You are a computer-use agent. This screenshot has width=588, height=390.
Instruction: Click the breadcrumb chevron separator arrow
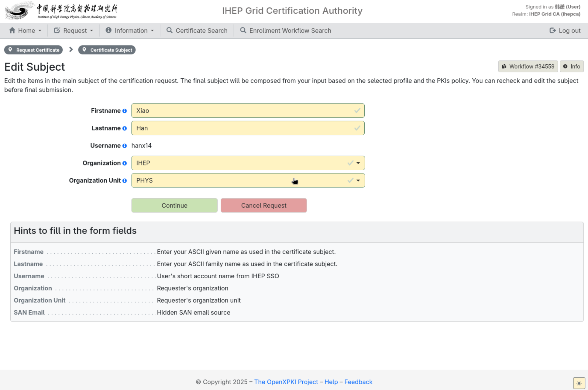pyautogui.click(x=71, y=49)
